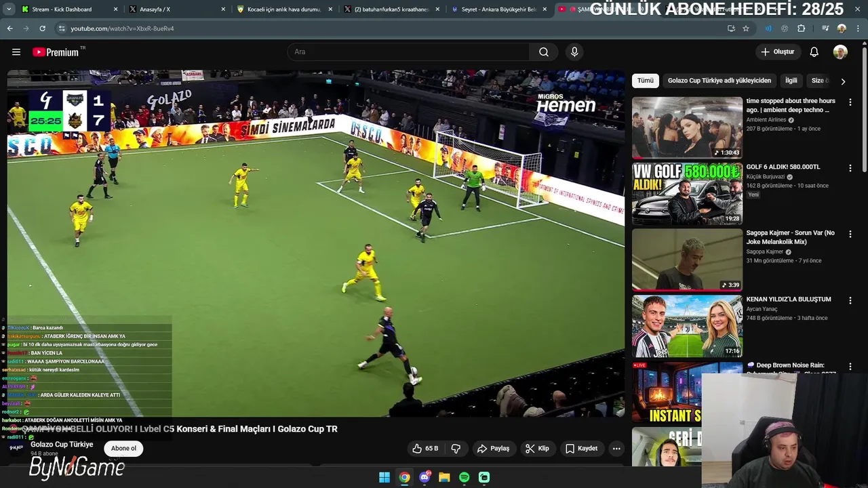This screenshot has height=488, width=868.
Task: Open 'time stopped about three hours ago' thumbnail
Action: pyautogui.click(x=687, y=127)
